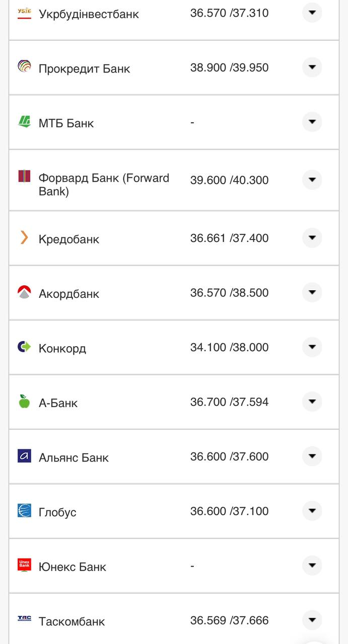Expand the Глобус row arrow
Screen dimensions: 348x644
click(x=312, y=511)
